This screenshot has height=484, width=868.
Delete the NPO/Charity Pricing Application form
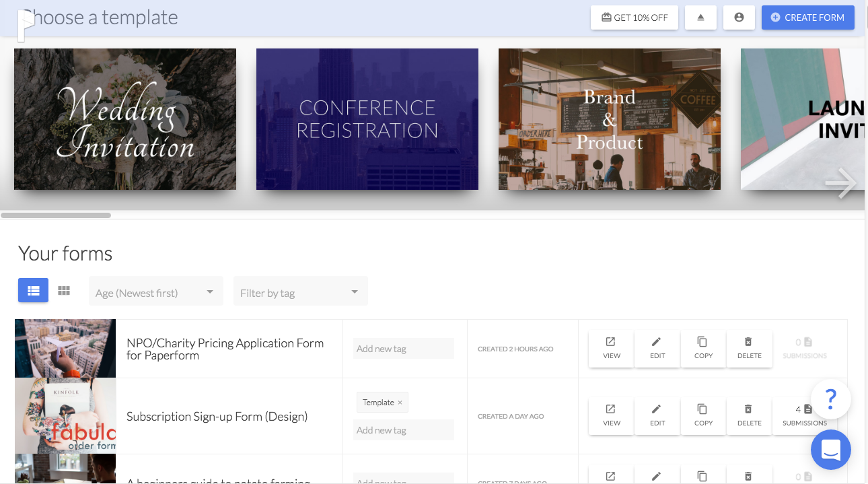[x=749, y=349]
